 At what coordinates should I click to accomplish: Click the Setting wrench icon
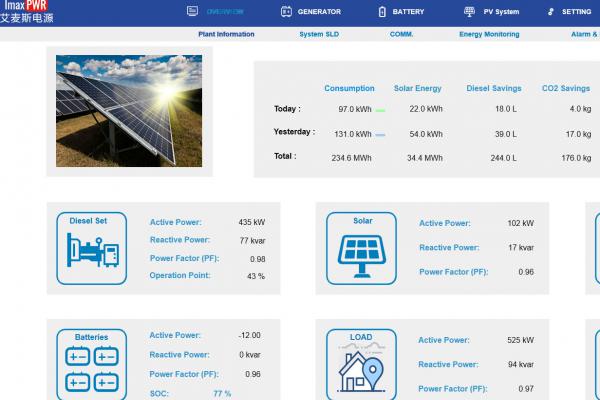tap(551, 12)
